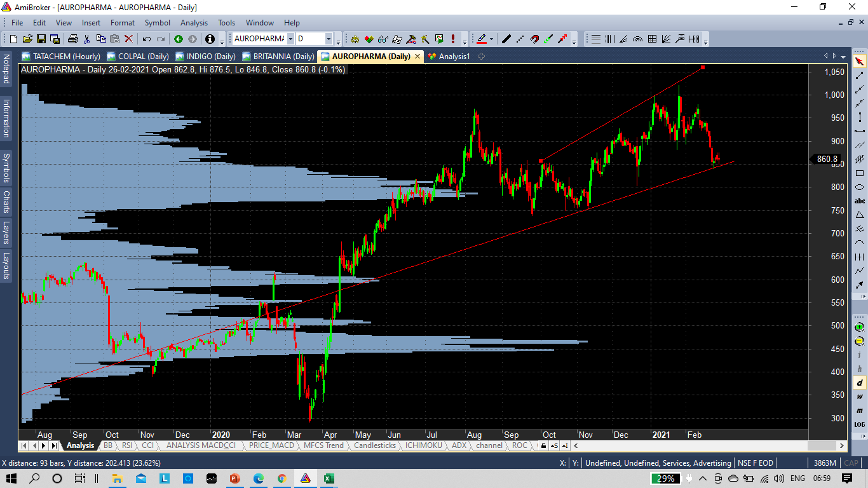This screenshot has height=488, width=868.
Task: Click the red Delete X icon
Action: coord(129,39)
